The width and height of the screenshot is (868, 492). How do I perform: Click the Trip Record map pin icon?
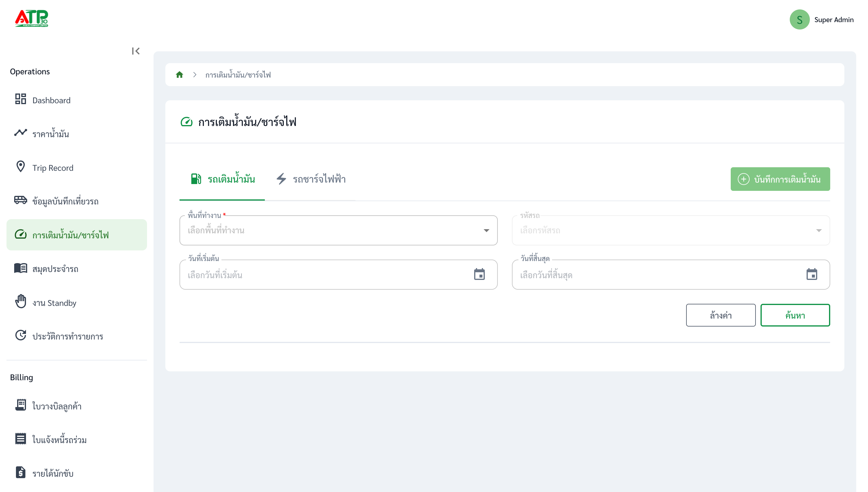[21, 167]
